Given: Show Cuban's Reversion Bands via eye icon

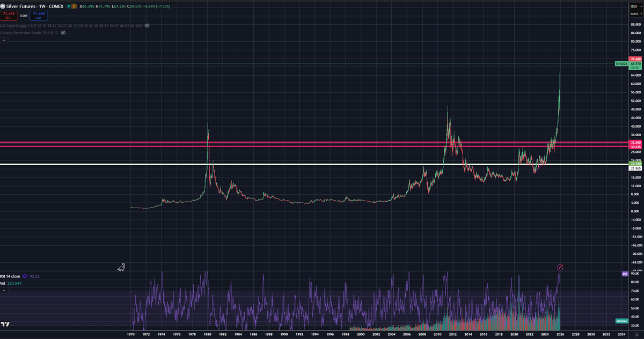Looking at the screenshot, I should click(x=63, y=33).
